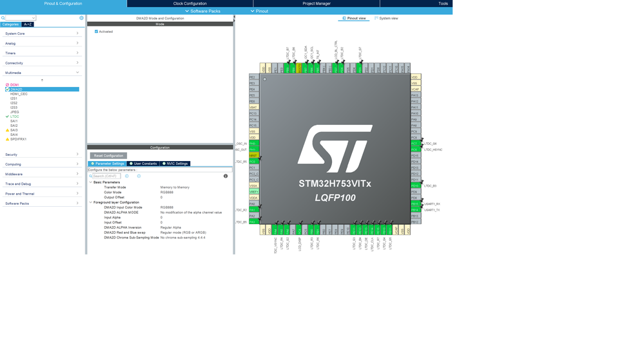Select pin PA13 on right side
This screenshot has height=362, width=644.
pyautogui.click(x=416, y=95)
